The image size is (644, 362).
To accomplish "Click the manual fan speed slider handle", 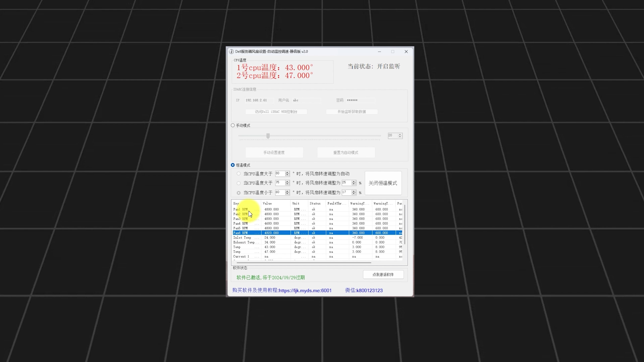I will pos(268,136).
